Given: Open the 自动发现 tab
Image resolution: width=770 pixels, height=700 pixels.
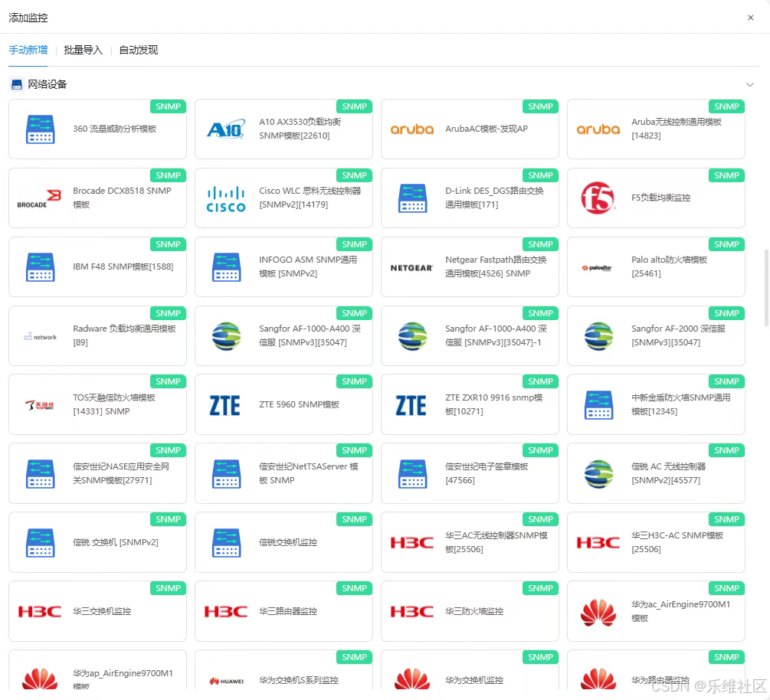Looking at the screenshot, I should tap(139, 50).
